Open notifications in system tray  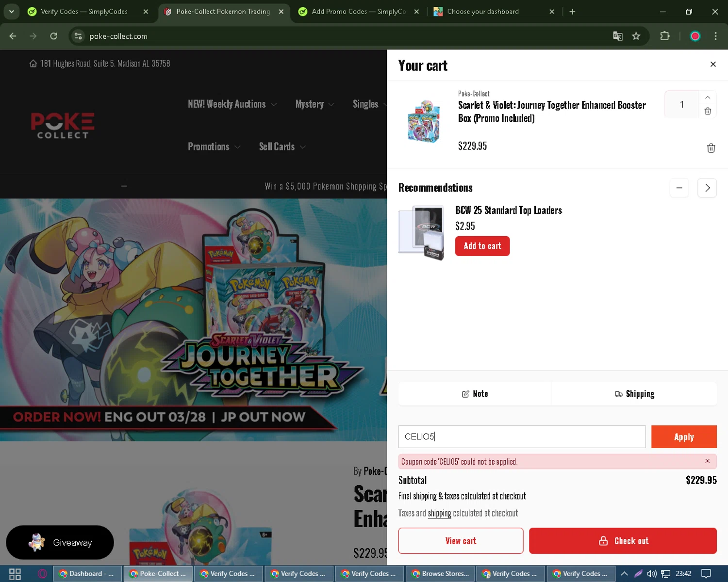click(706, 574)
